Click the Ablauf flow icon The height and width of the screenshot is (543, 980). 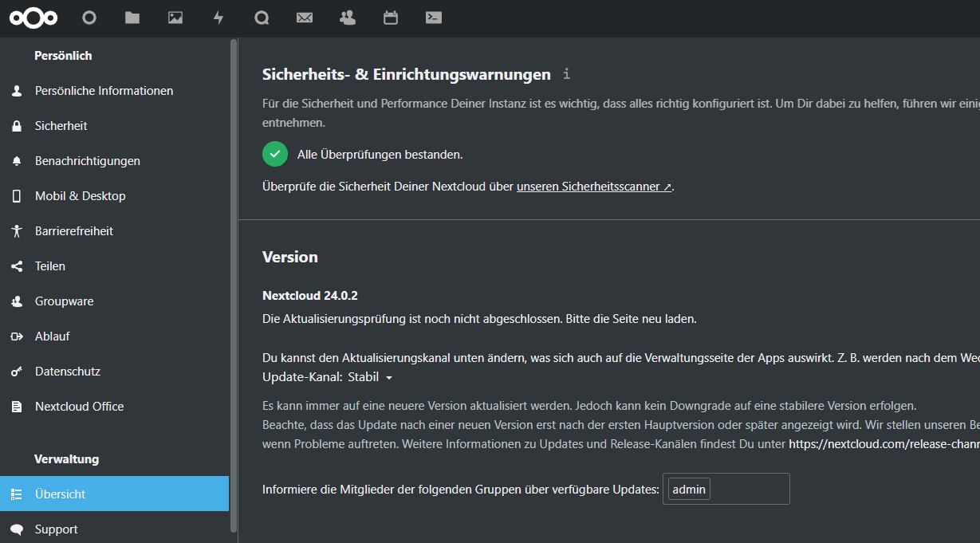(17, 336)
